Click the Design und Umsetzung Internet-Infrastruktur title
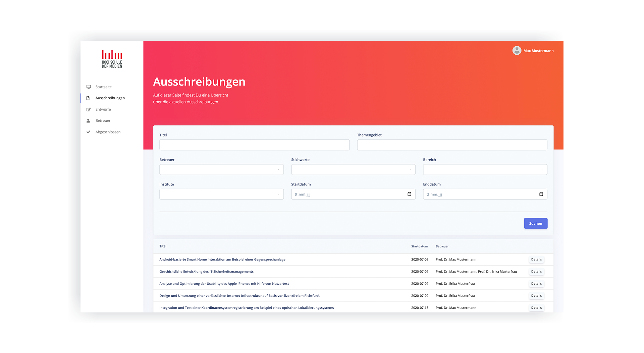The height and width of the screenshot is (353, 644). pyautogui.click(x=239, y=296)
